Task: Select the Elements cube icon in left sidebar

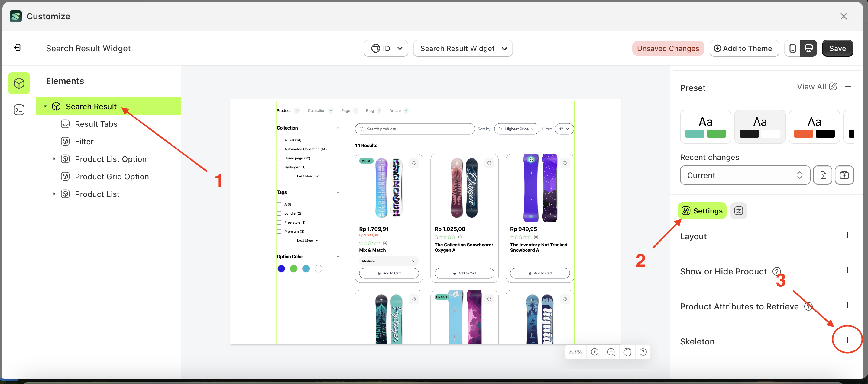Action: coord(19,83)
